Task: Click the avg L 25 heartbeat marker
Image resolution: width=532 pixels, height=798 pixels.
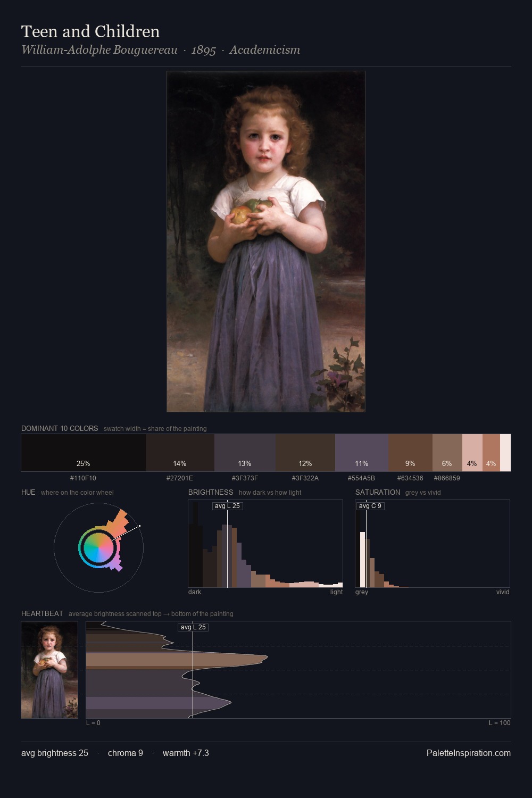Action: (193, 627)
